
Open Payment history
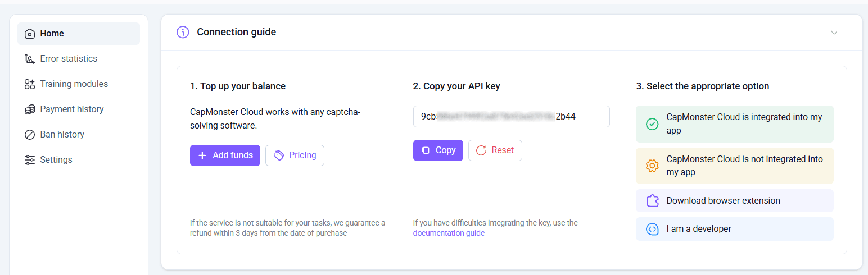pos(79,109)
